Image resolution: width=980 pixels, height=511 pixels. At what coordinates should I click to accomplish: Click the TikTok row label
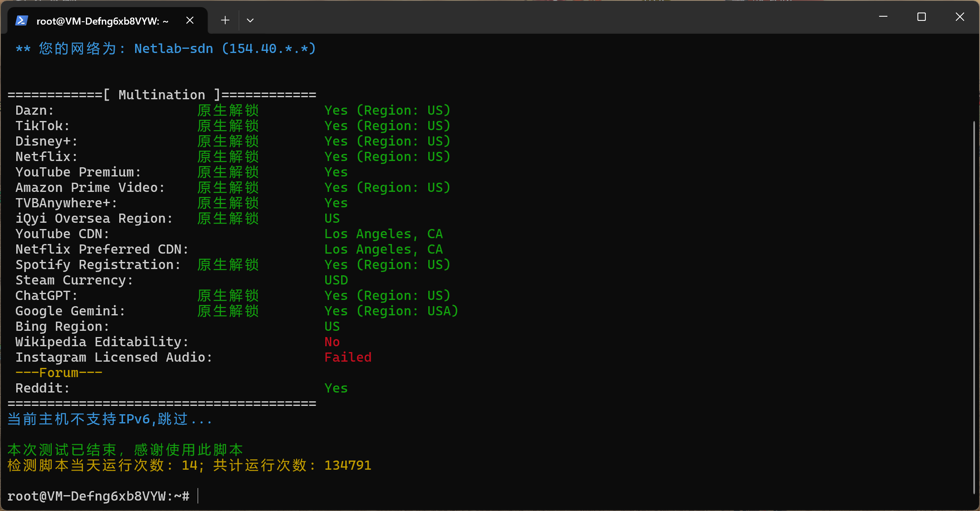pyautogui.click(x=43, y=126)
